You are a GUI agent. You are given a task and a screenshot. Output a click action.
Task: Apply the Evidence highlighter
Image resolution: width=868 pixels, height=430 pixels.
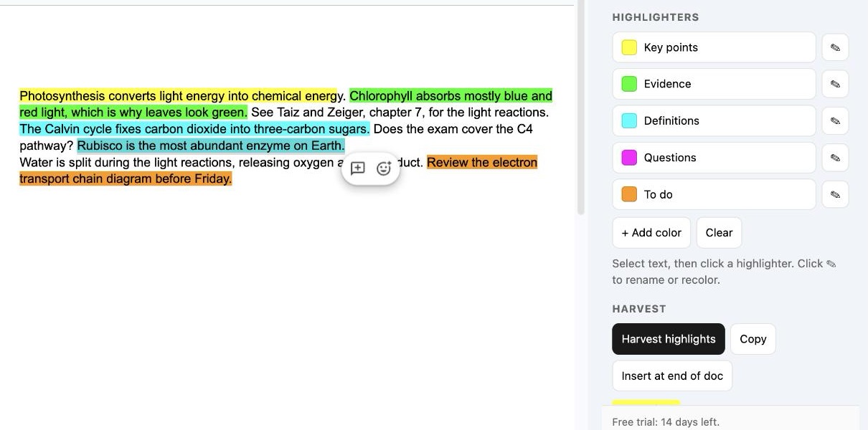714,84
